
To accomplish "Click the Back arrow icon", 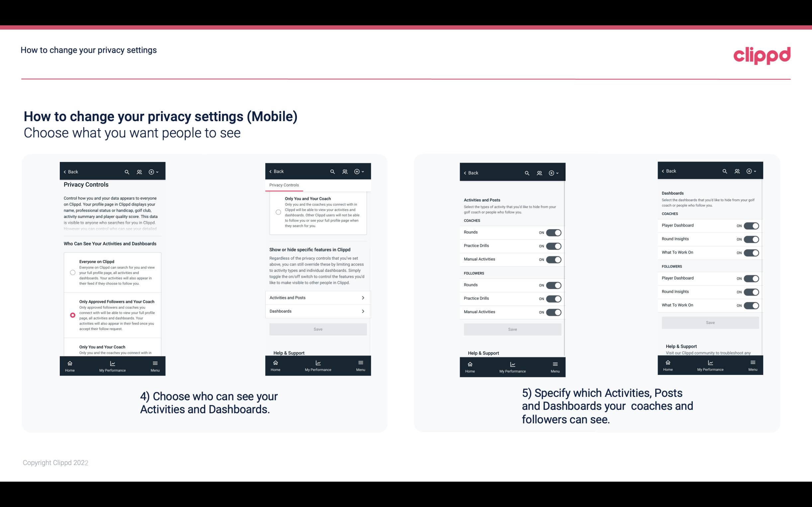I will 65,171.
